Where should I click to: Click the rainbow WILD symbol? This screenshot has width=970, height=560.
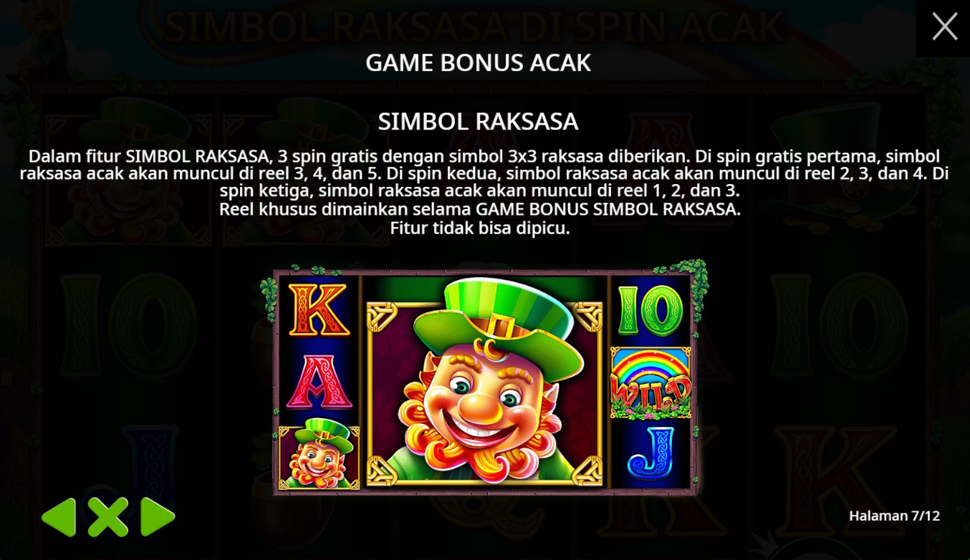[x=650, y=382]
